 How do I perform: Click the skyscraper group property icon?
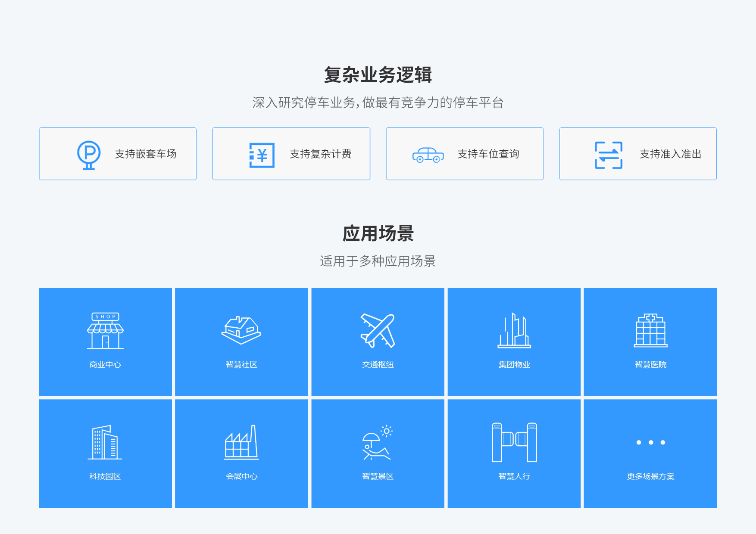click(514, 331)
